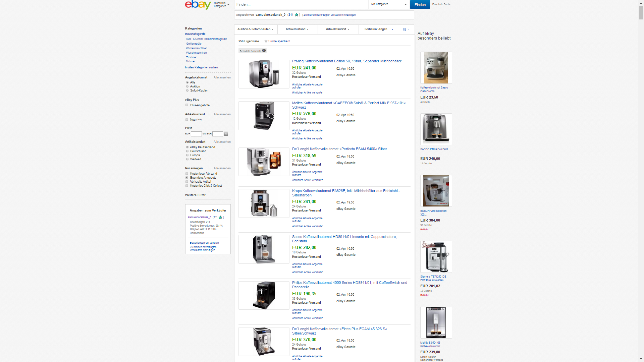Click the page vertical scrollbar thumb
The height and width of the screenshot is (362, 644).
coord(641,12)
